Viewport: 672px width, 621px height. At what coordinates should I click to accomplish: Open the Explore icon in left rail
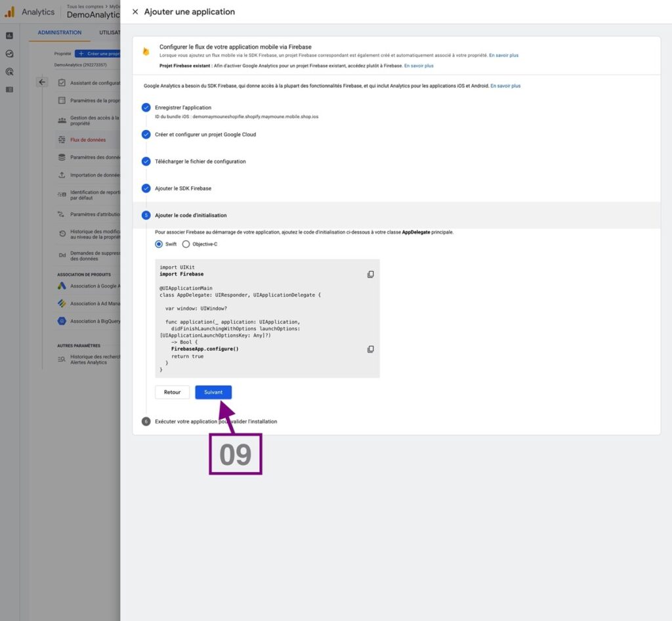click(9, 54)
